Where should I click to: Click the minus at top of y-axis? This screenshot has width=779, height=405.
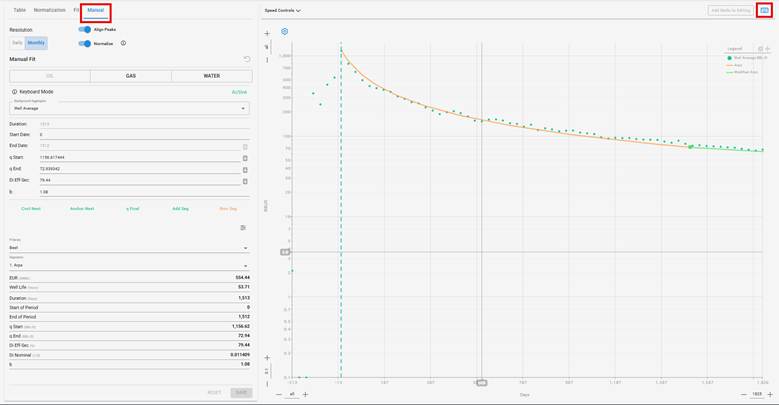[267, 60]
